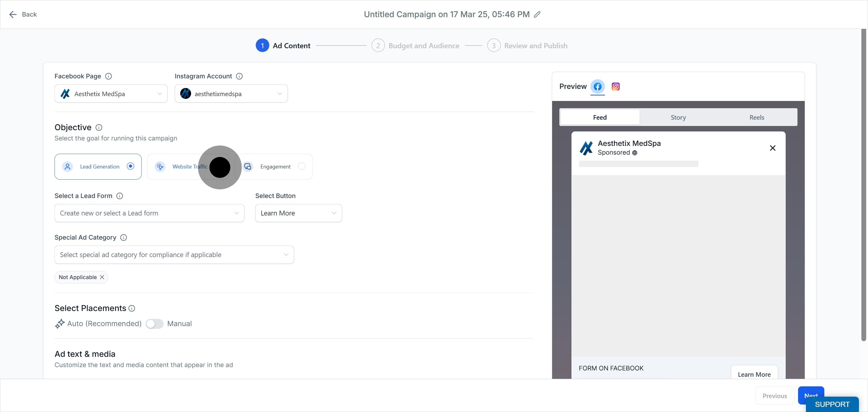The image size is (868, 412).
Task: Expand the Select a Lead Form dropdown
Action: click(x=149, y=213)
